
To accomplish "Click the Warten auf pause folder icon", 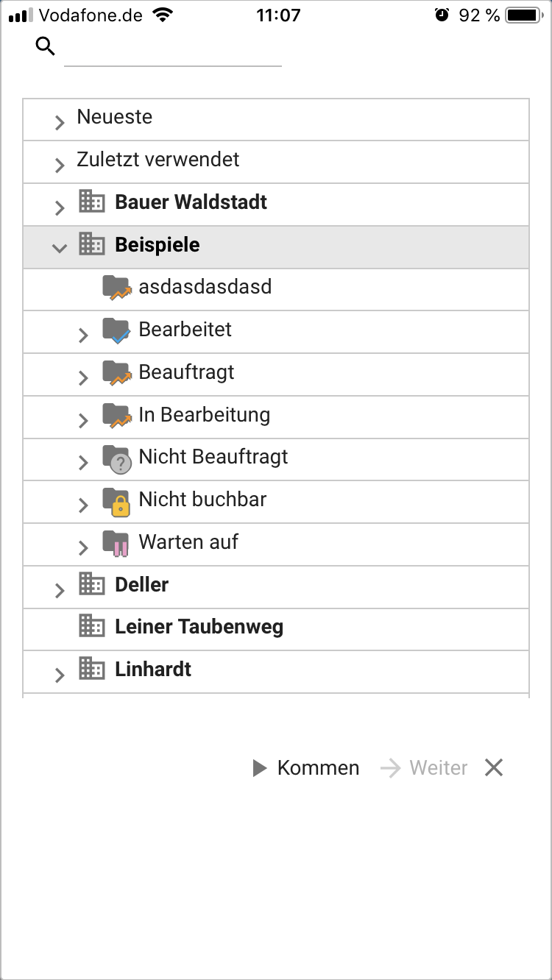I will pyautogui.click(x=116, y=543).
